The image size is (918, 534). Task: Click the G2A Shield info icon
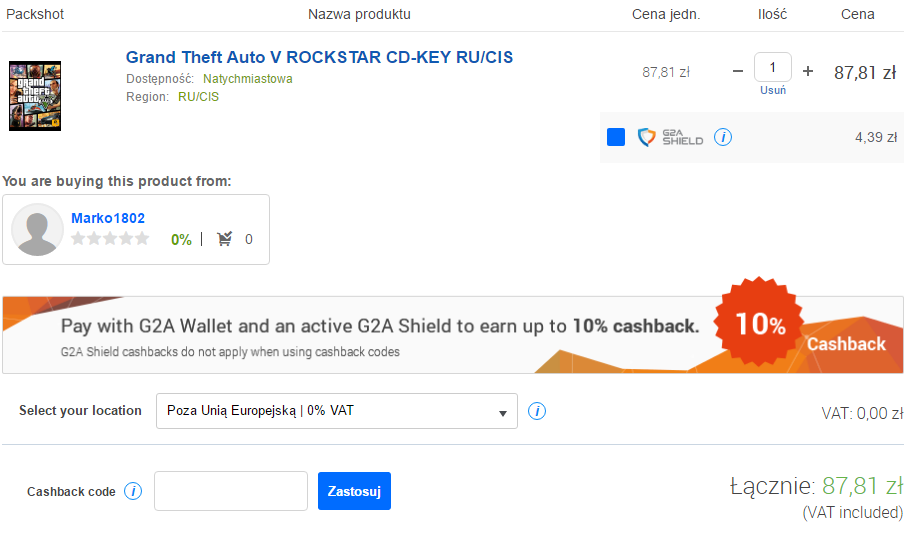(x=722, y=137)
